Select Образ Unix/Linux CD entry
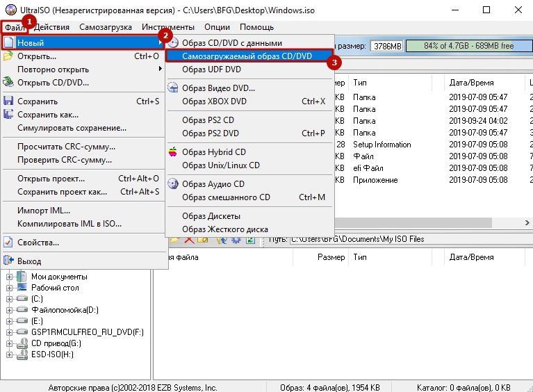The image size is (533, 392). (249, 165)
